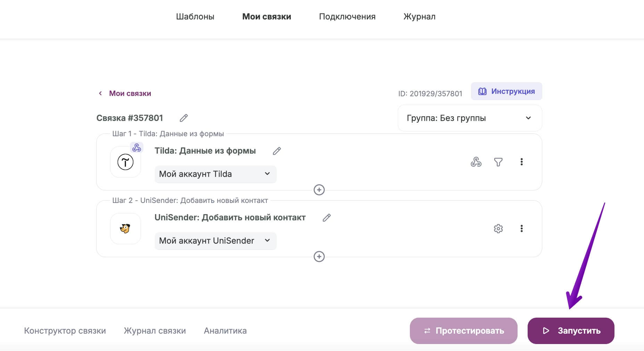Screen dimensions: 644x351
Task: Open more options menu for UniSender step
Action: (521, 229)
